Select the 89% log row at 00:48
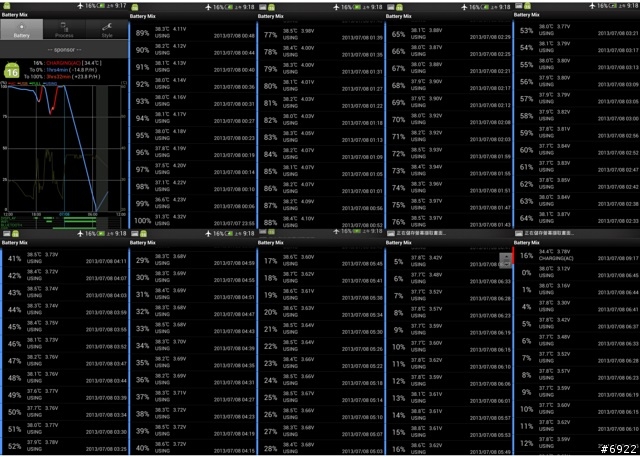 (x=193, y=33)
